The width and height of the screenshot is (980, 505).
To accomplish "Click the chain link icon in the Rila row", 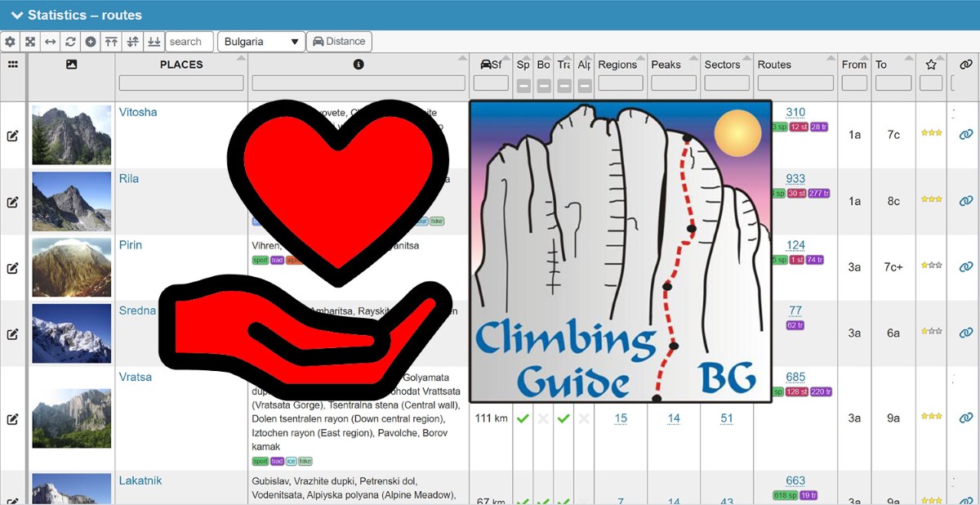I will tap(966, 201).
